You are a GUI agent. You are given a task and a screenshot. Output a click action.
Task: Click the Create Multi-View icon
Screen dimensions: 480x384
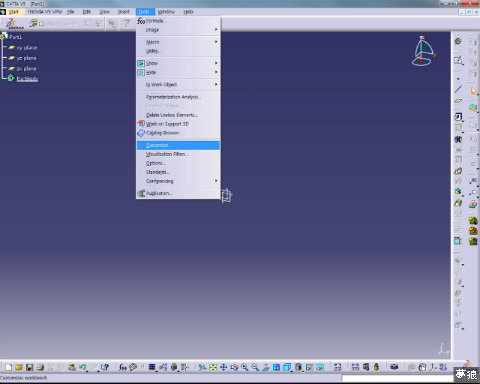[x=276, y=367]
